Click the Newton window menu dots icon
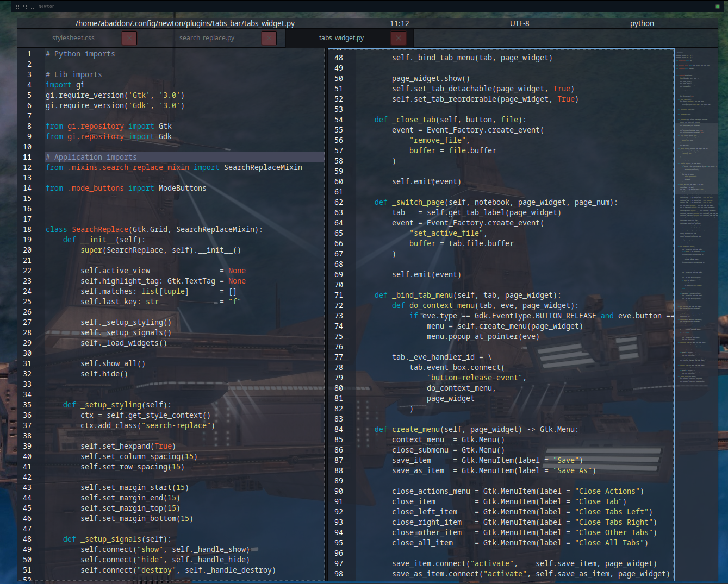Screen dimensions: 728x584 click(18, 6)
